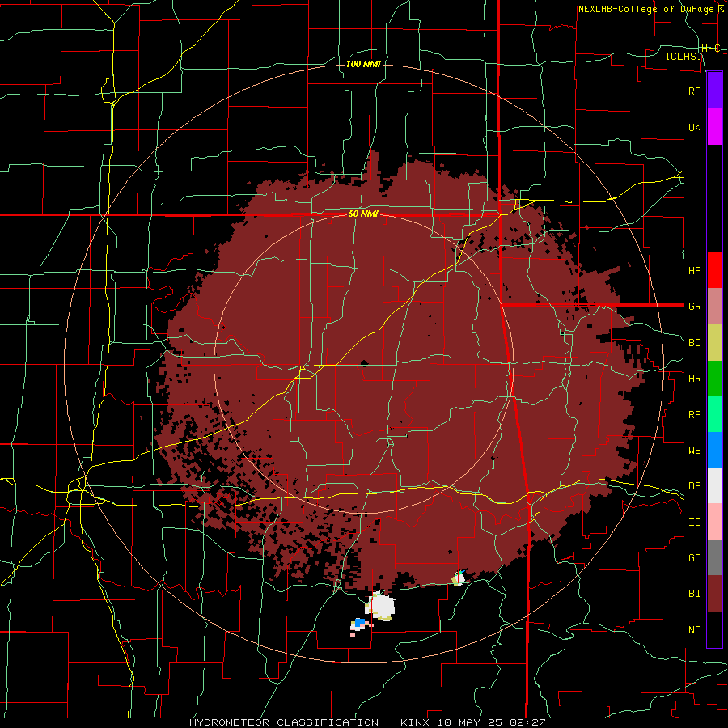
Task: Click the HHC product code text
Action: (x=710, y=49)
